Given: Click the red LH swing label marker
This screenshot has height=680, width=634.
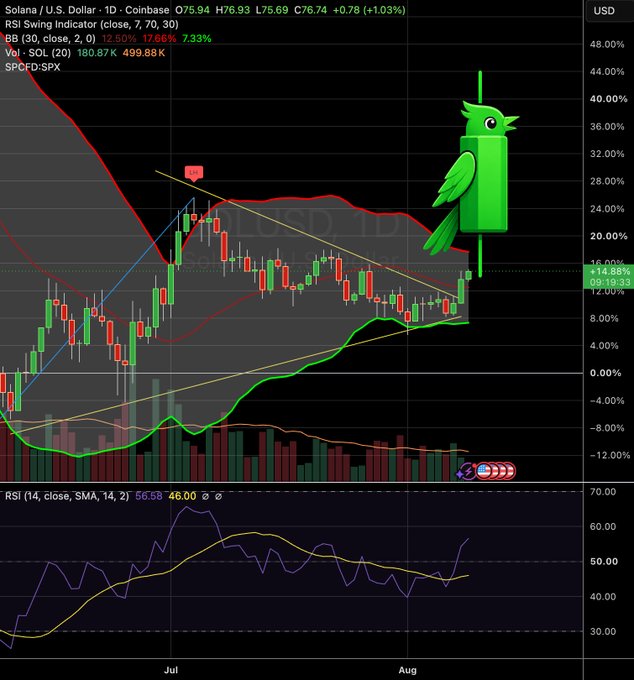Looking at the screenshot, I should [193, 173].
